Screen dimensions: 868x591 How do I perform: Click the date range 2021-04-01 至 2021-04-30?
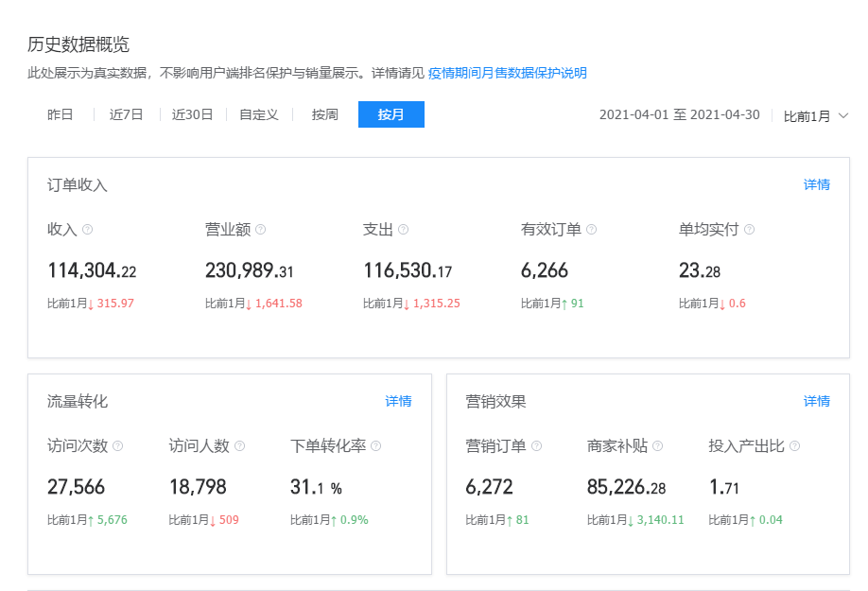(679, 114)
